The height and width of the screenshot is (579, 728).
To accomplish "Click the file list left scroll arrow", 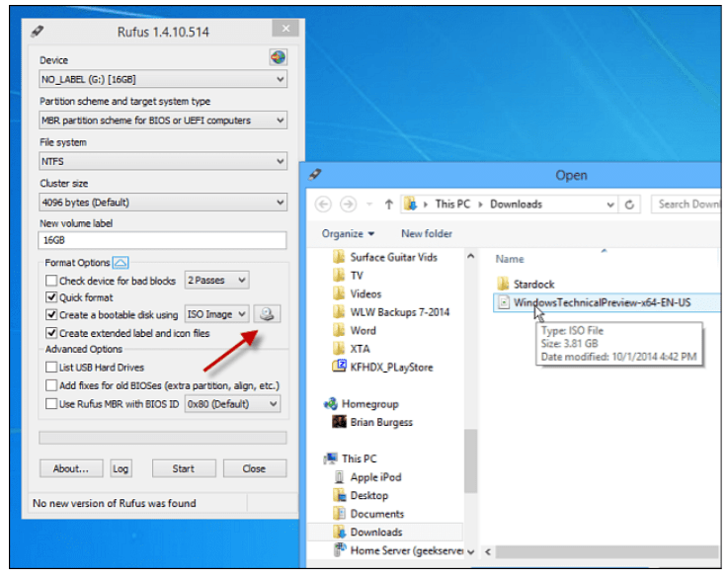I will (x=488, y=551).
